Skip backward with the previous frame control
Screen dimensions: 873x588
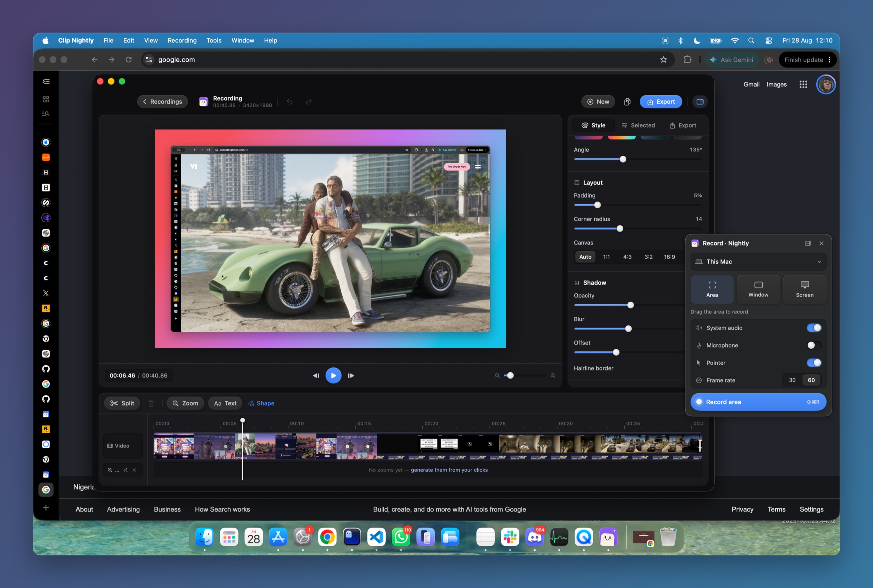click(316, 375)
